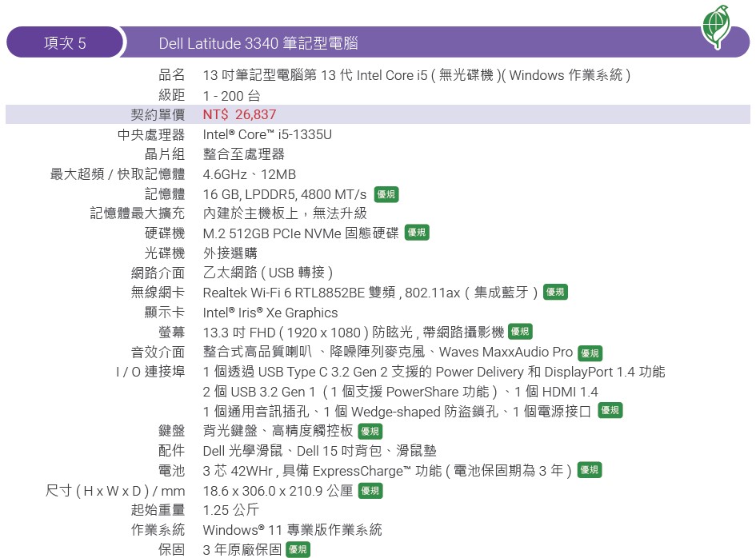Click the 最大超頻 / 快取記憶體 label
Image resolution: width=756 pixels, height=558 pixels.
(118, 174)
